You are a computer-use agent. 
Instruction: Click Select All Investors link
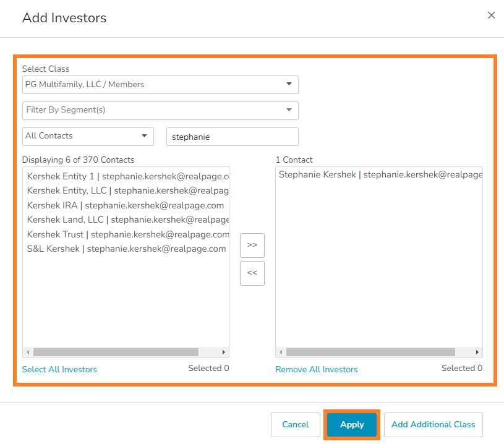[x=59, y=369]
